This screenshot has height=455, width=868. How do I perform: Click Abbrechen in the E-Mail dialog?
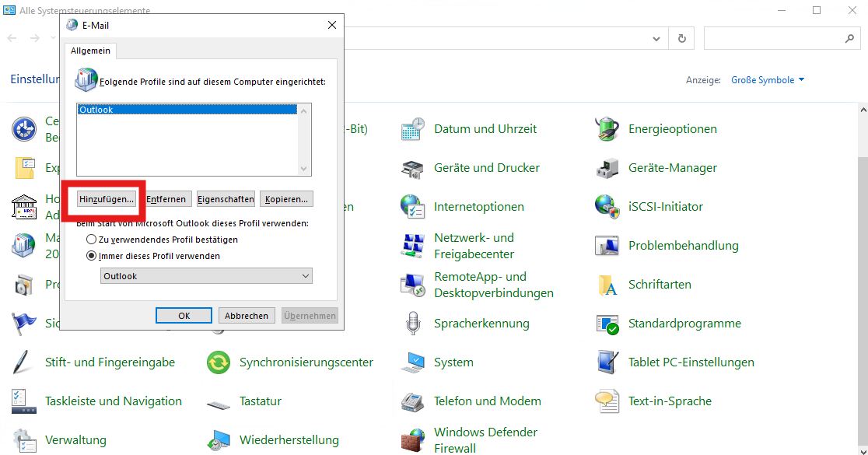pyautogui.click(x=247, y=316)
